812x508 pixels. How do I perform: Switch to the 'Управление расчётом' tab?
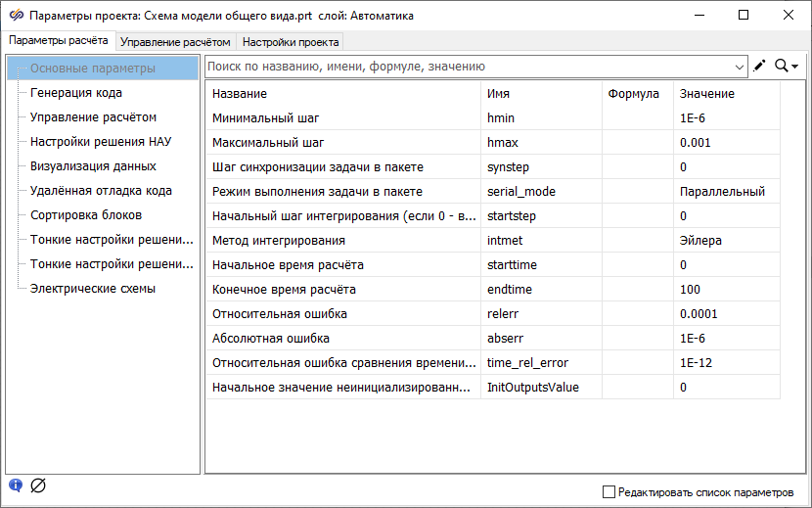(x=175, y=42)
